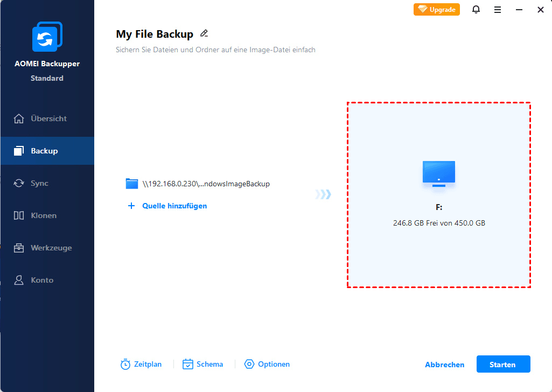Image resolution: width=552 pixels, height=392 pixels.
Task: Open Schema backup scheme settings
Action: [203, 364]
